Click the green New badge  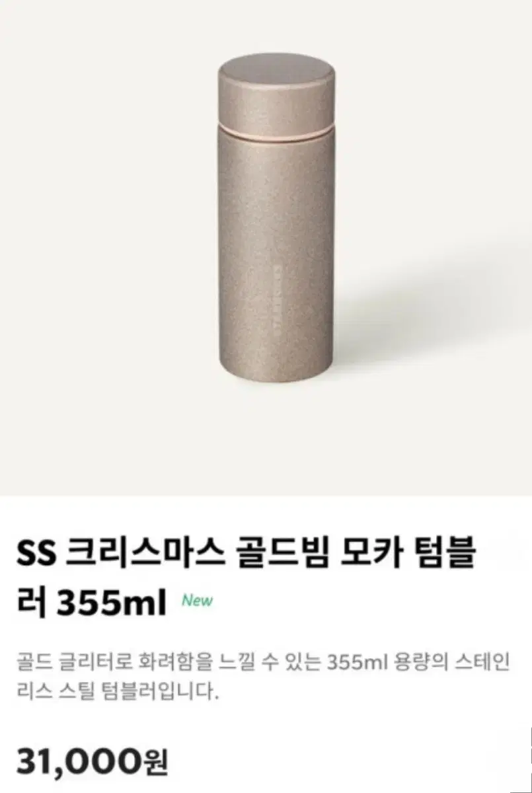[197, 601]
